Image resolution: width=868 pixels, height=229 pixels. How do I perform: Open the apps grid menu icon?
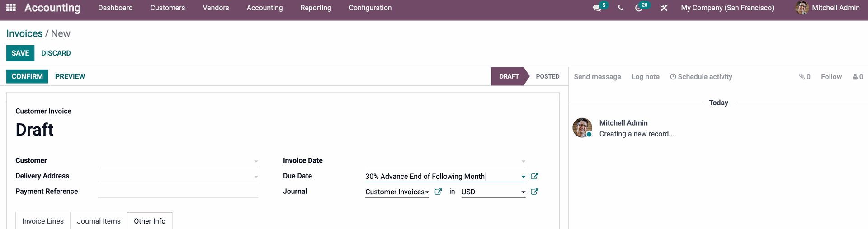tap(11, 8)
